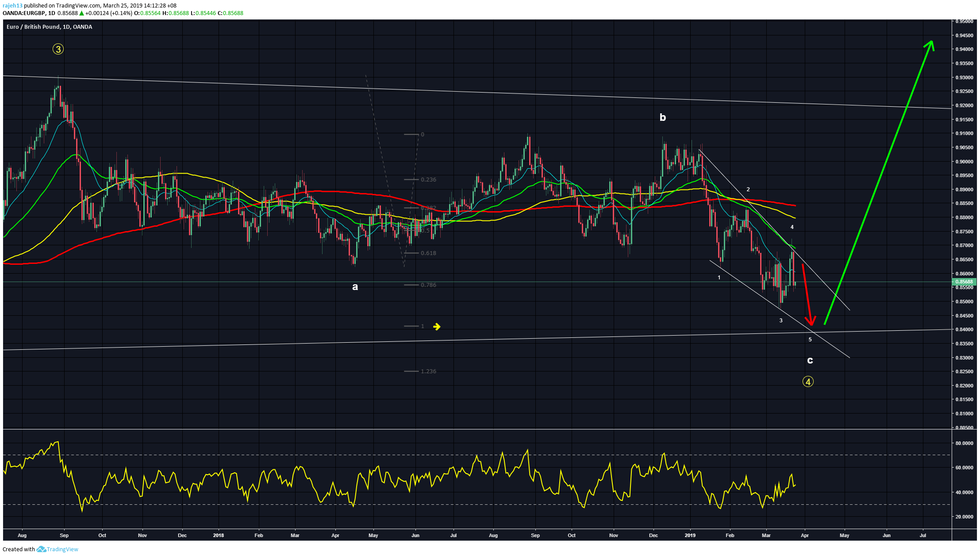This screenshot has height=557, width=980.
Task: Click the 0.95000 price axis label
Action: 965,21
